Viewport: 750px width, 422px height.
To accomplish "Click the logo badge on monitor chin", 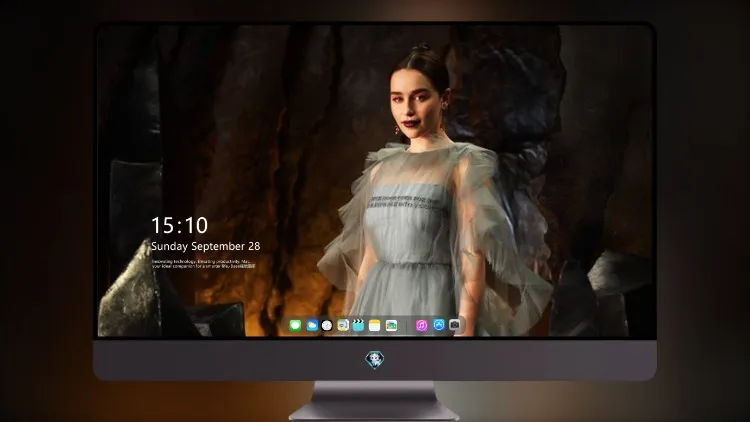I will pos(375,359).
